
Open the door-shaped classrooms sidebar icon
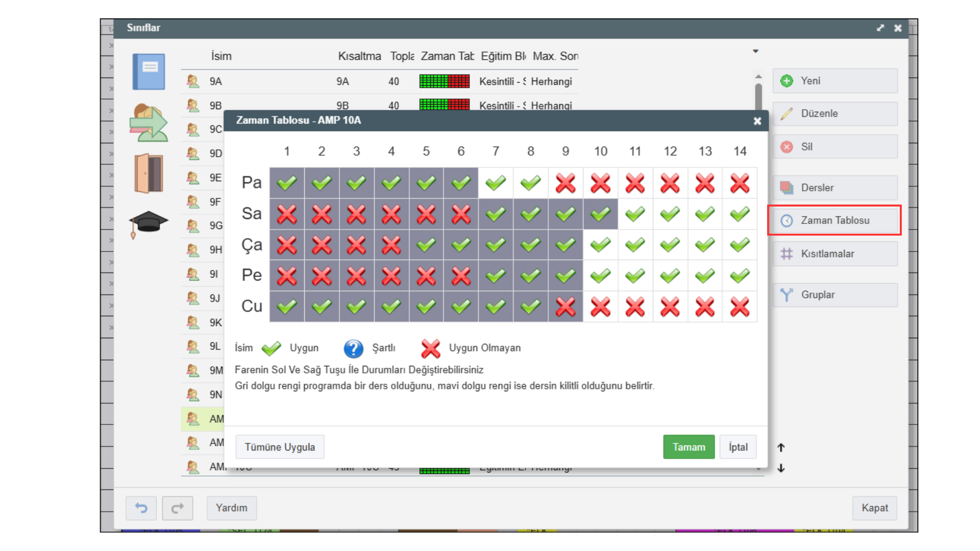149,173
